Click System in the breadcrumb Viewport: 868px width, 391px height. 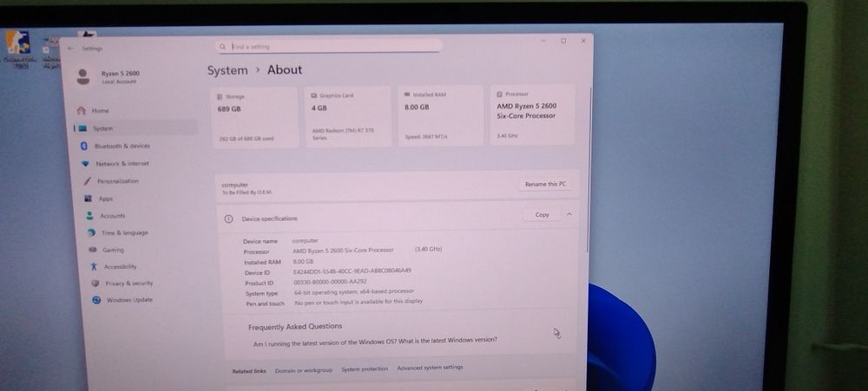pos(227,71)
